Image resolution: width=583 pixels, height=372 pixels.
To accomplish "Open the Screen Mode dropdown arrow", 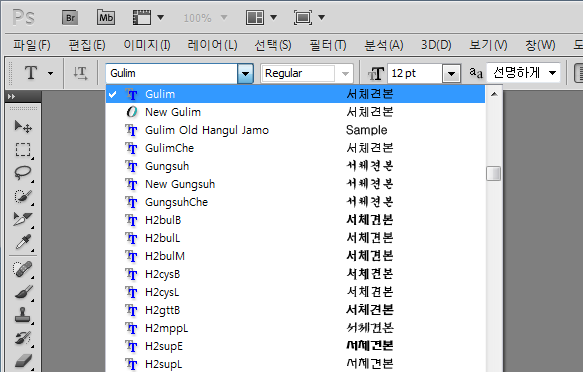I will point(322,17).
